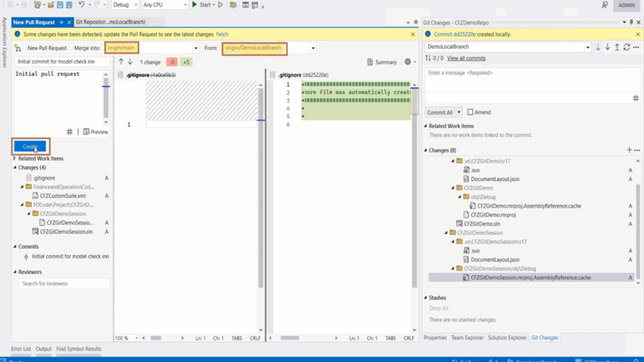The width and height of the screenshot is (644, 362).
Task: Open the Output tab
Action: [x=43, y=349]
